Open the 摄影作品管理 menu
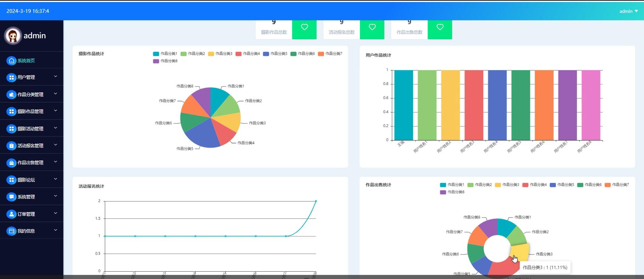This screenshot has height=279, width=644. 32,111
